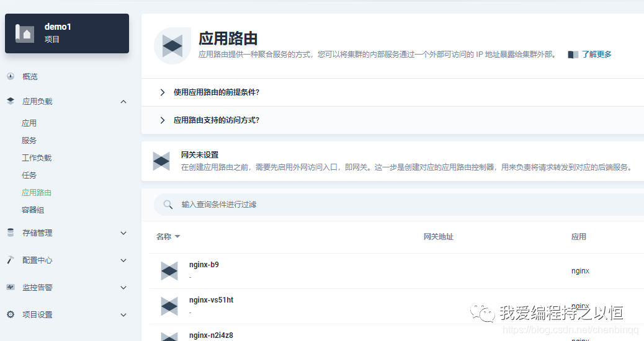
Task: Open the 服务 submenu item
Action: tap(29, 140)
